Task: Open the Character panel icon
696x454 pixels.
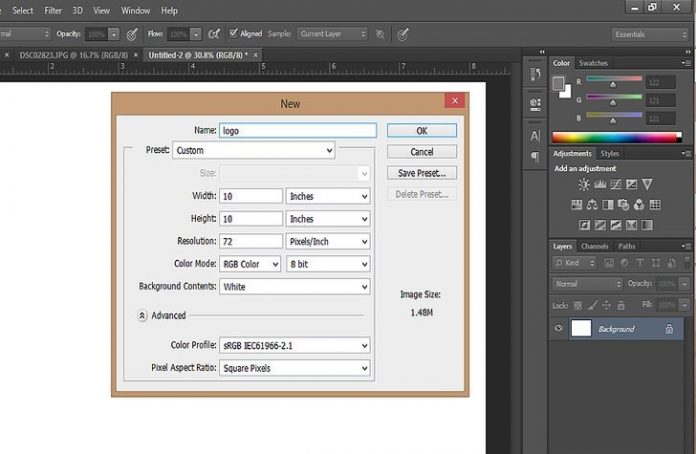Action: pyautogui.click(x=535, y=136)
